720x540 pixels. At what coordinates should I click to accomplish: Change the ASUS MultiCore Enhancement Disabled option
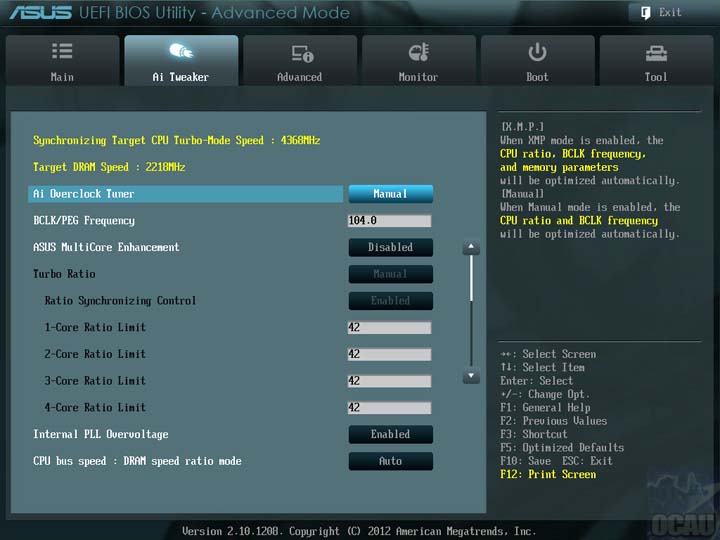pos(390,247)
